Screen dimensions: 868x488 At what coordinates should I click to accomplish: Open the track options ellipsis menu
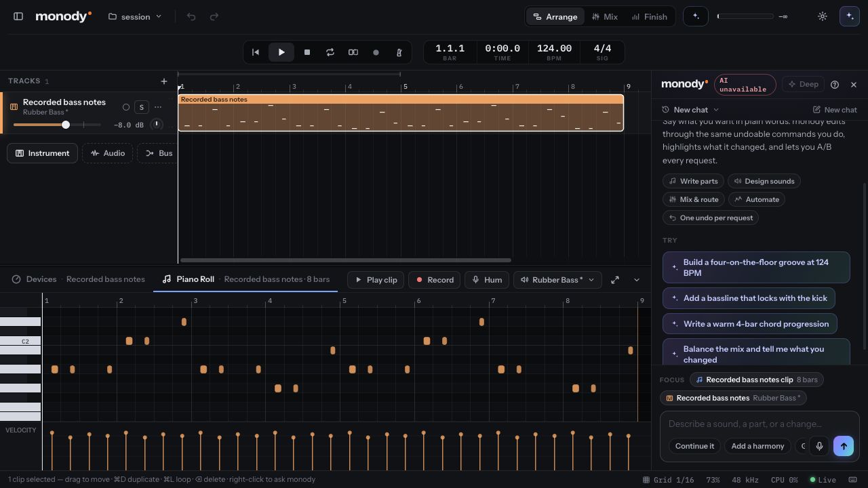[x=158, y=107]
